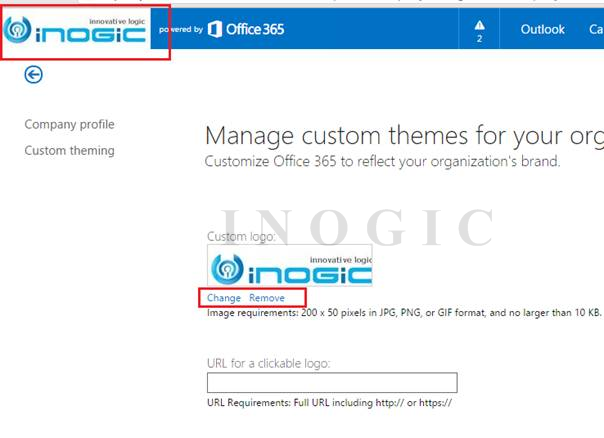Click the Change logo link
The width and height of the screenshot is (604, 438).
tap(224, 298)
